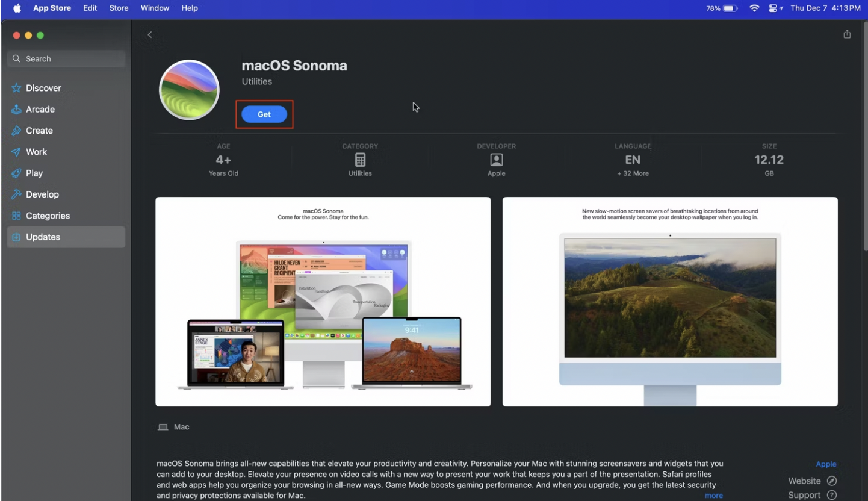
Task: Open the Develop section
Action: [66, 194]
